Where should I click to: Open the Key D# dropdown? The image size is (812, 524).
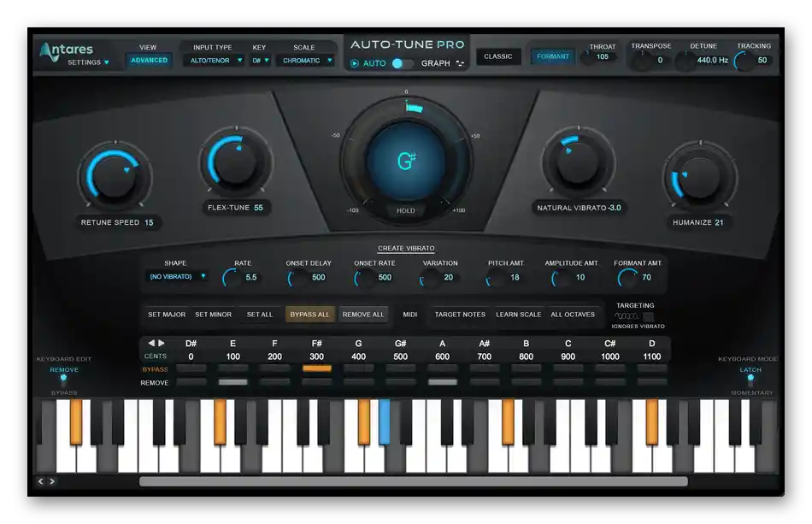(x=261, y=61)
